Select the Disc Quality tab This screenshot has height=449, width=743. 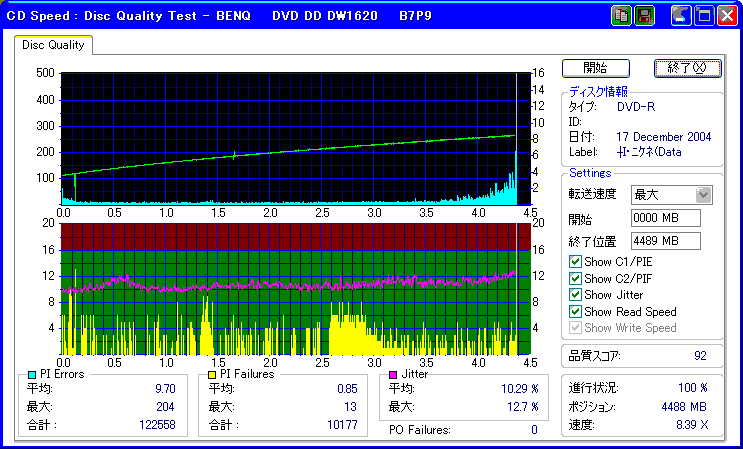[x=53, y=45]
